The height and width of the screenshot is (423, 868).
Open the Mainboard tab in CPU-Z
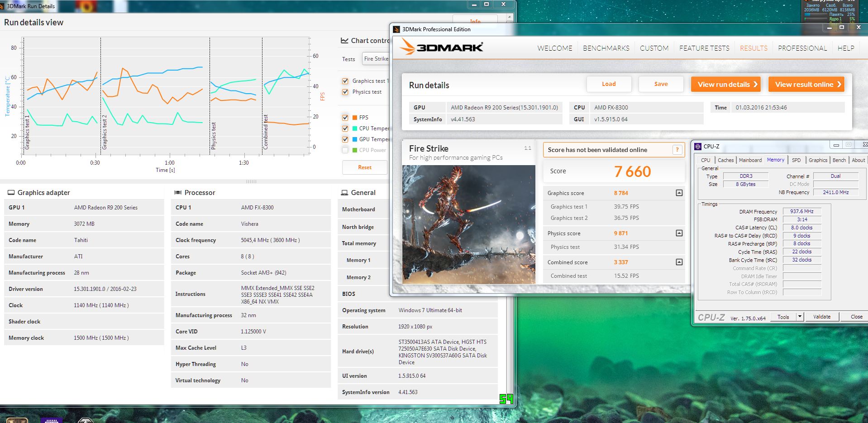click(750, 160)
